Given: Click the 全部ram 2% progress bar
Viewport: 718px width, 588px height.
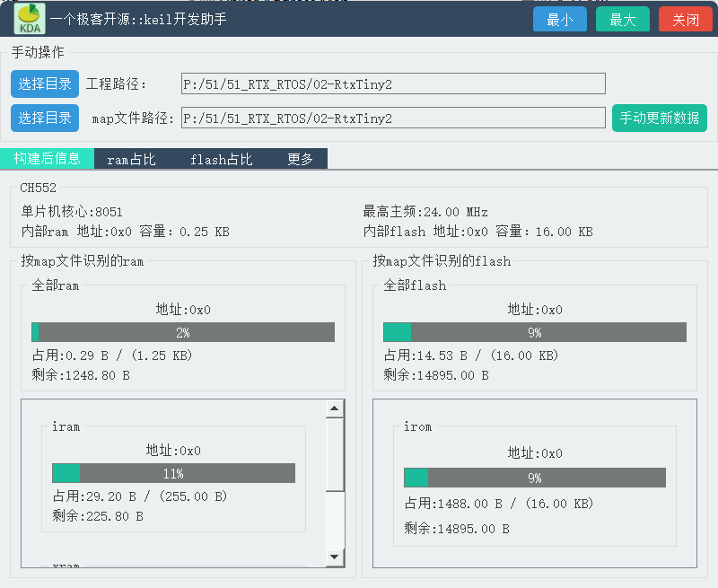Looking at the screenshot, I should [x=183, y=332].
